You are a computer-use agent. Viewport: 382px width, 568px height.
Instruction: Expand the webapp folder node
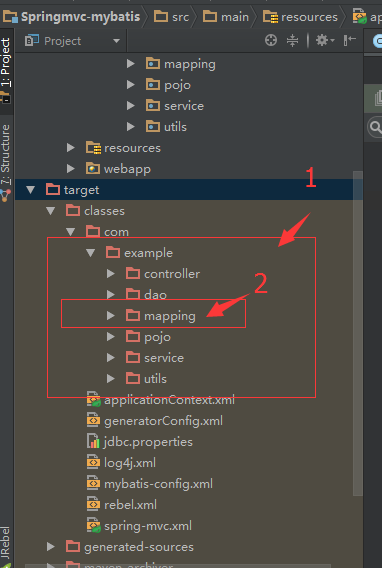pos(71,169)
